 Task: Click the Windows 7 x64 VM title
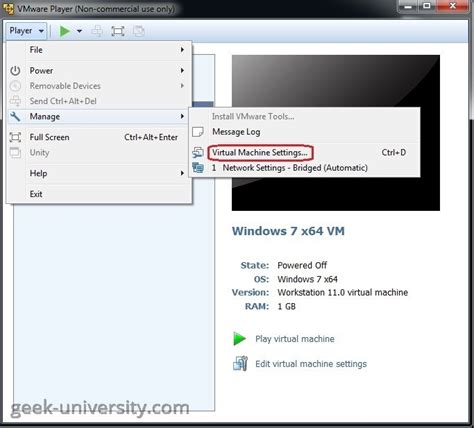click(x=288, y=231)
